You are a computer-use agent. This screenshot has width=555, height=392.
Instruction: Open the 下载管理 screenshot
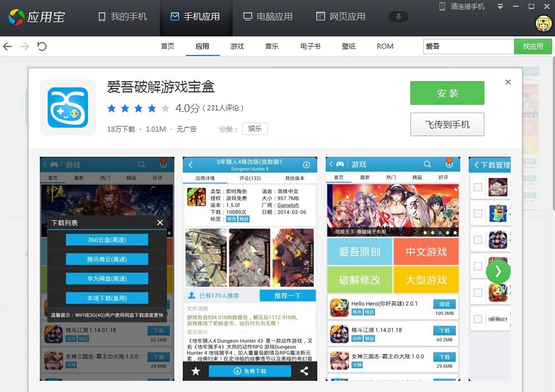click(489, 269)
